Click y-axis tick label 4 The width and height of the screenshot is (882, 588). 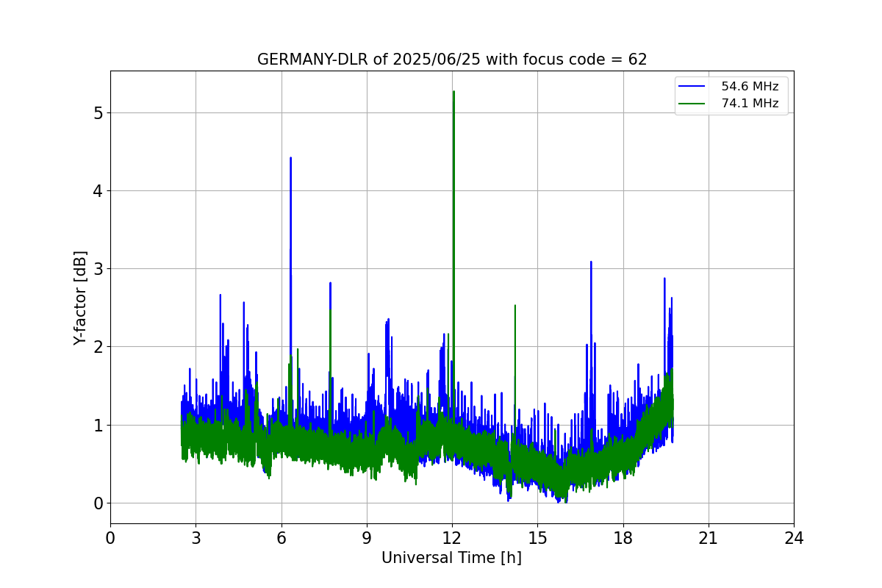tap(98, 190)
